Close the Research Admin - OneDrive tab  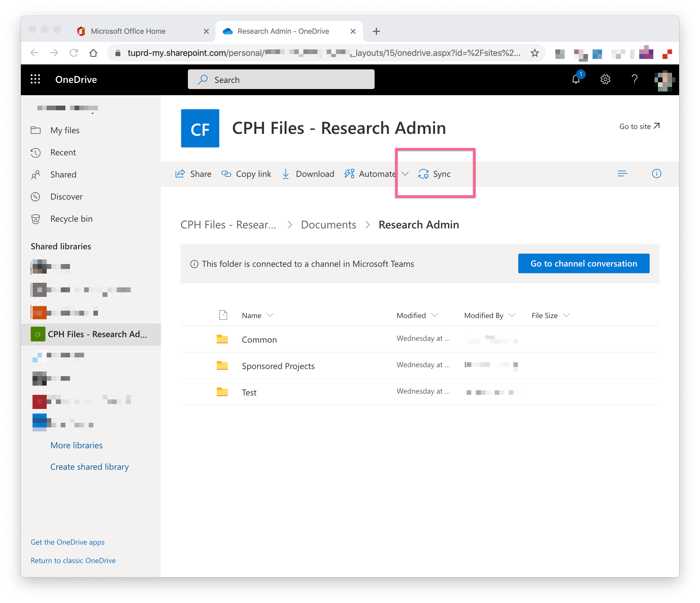tap(353, 31)
